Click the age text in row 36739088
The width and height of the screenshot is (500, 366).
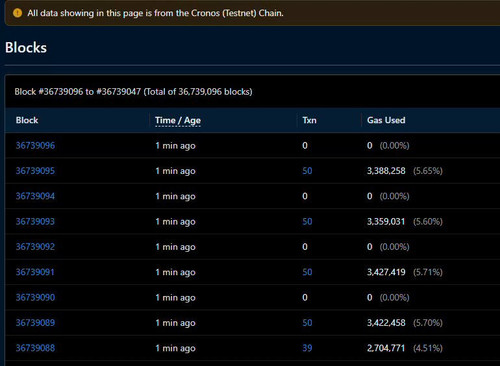pyautogui.click(x=175, y=348)
